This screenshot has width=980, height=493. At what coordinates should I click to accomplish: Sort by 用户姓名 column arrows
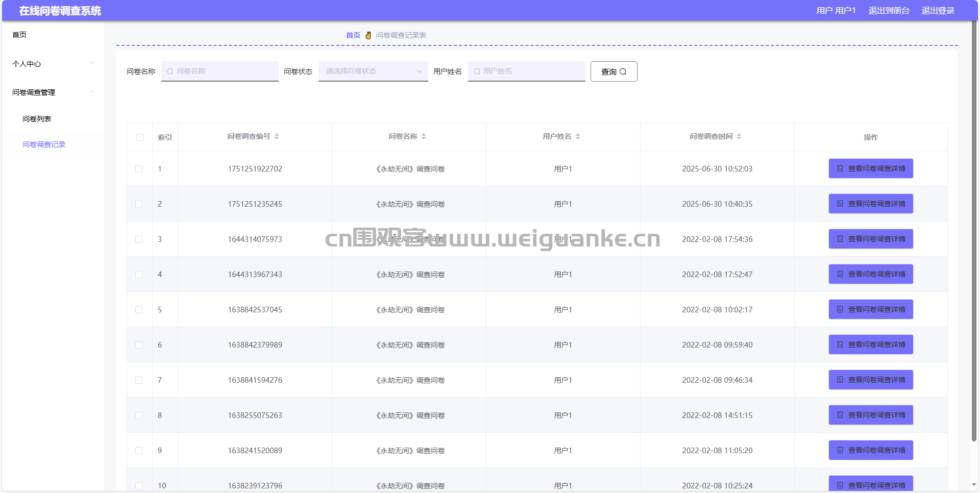(578, 136)
